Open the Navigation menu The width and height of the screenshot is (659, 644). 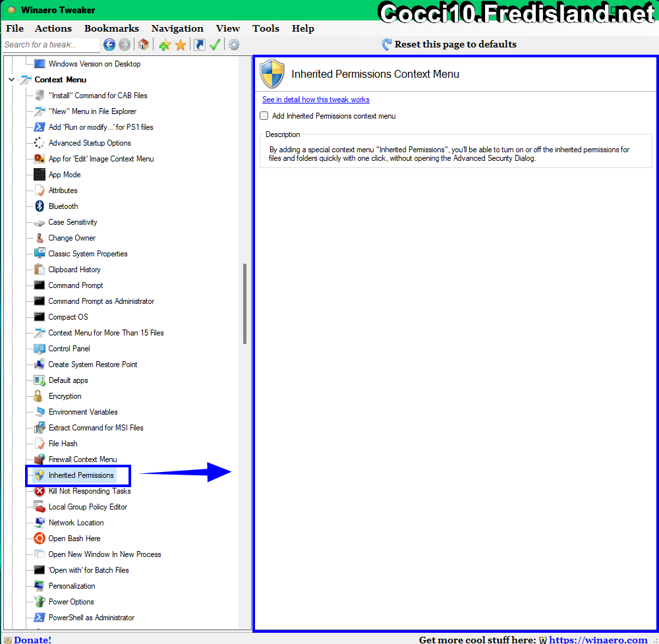pos(177,28)
